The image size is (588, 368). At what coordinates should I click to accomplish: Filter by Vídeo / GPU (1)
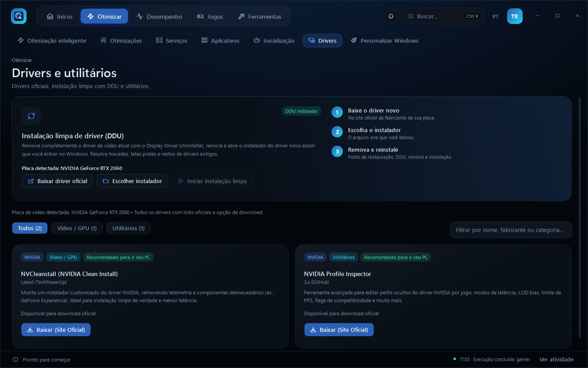coord(77,228)
